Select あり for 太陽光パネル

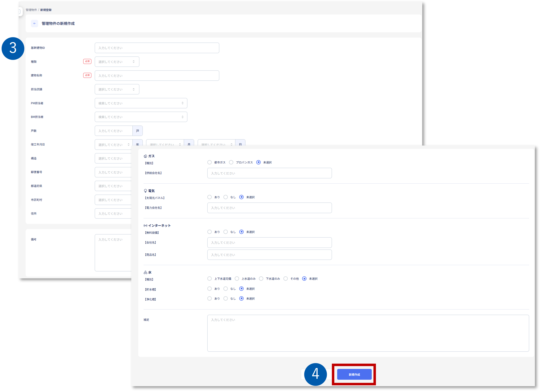[210, 197]
